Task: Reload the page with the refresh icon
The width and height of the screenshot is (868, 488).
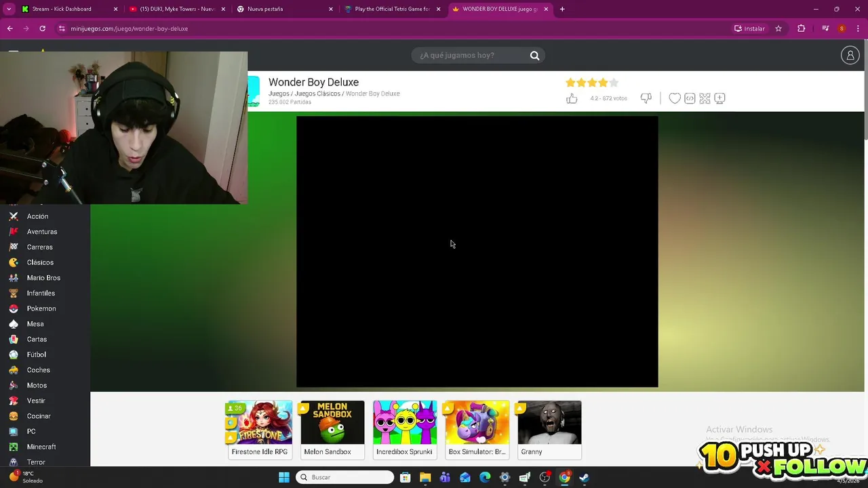Action: (42, 28)
